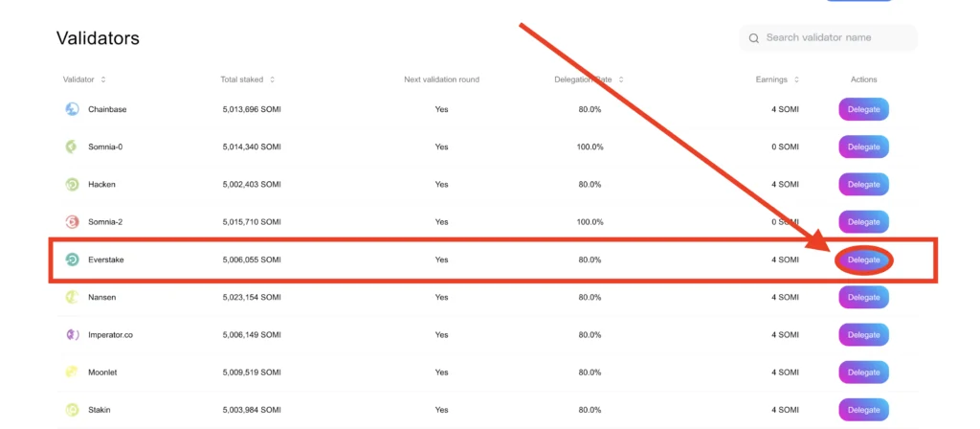The height and width of the screenshot is (429, 980).
Task: Click the Stakin validator logo icon
Action: (73, 410)
